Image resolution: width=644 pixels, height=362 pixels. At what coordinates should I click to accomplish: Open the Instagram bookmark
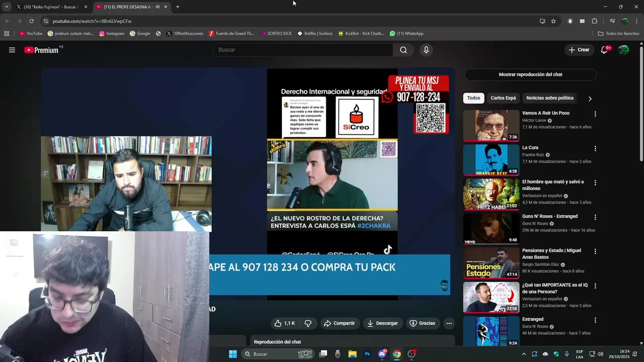click(x=112, y=34)
